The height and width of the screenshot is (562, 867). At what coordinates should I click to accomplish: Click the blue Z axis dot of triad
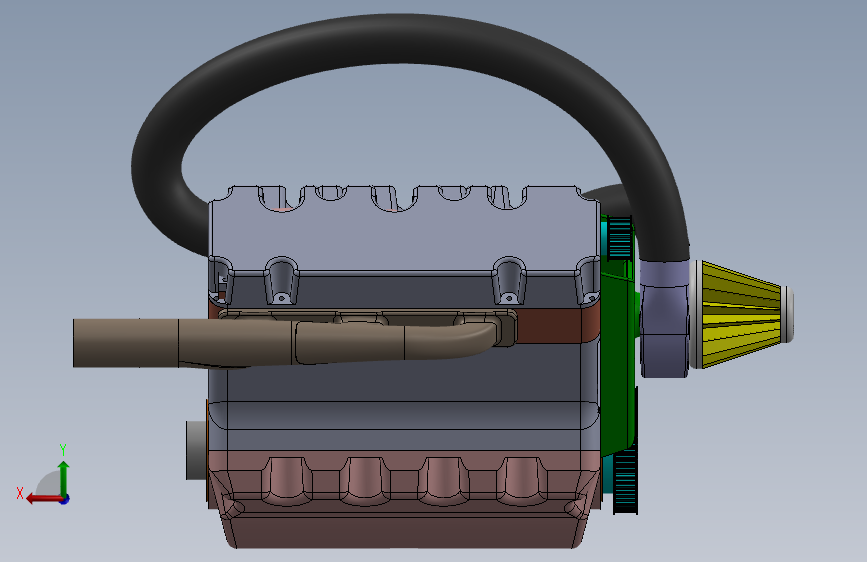pos(65,499)
